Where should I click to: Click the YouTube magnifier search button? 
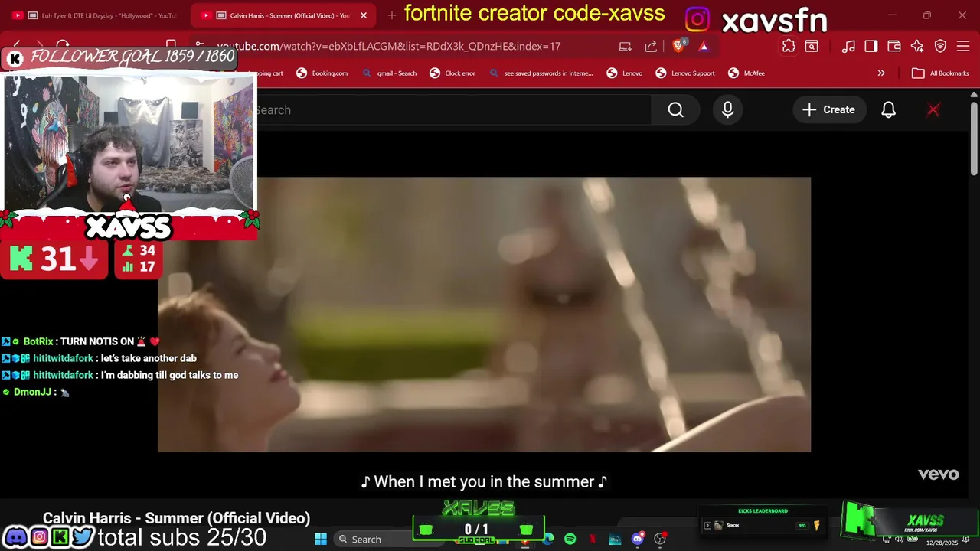[x=675, y=110]
